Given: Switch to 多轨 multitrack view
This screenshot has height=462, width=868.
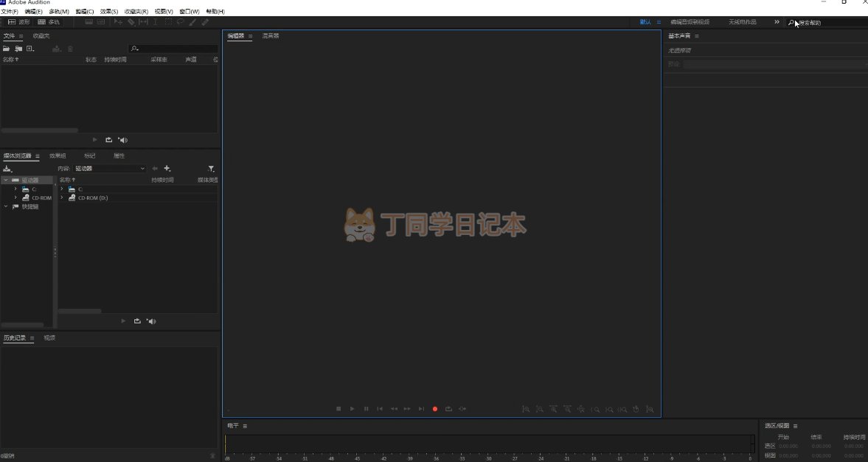Looking at the screenshot, I should pos(48,22).
